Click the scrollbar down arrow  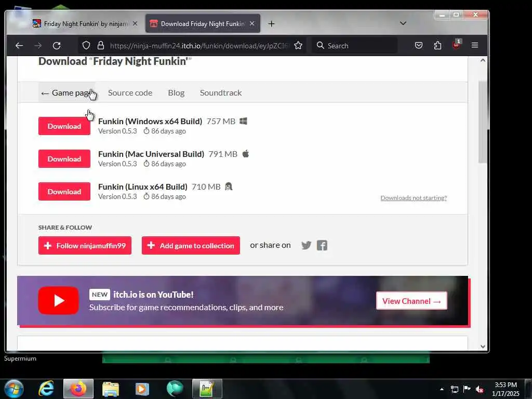pyautogui.click(x=483, y=347)
